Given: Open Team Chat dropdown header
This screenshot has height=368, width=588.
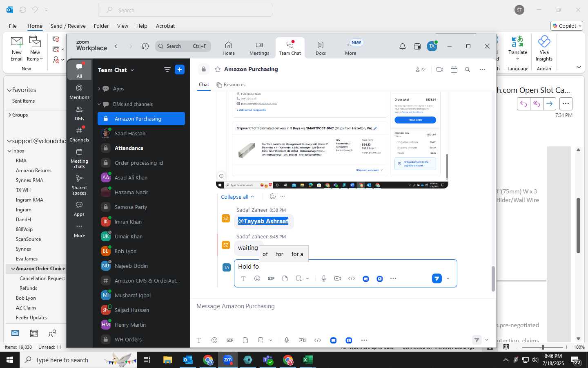Looking at the screenshot, I should [x=116, y=70].
